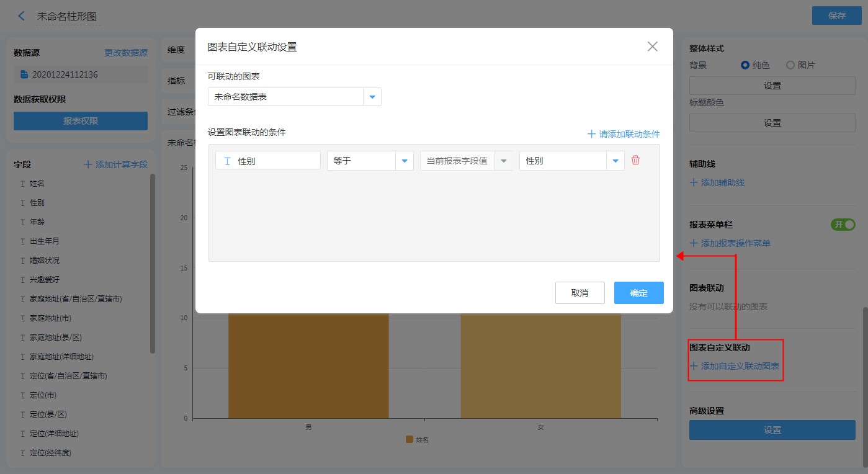Click the 姓名 legend color swatch
The width and height of the screenshot is (868, 474).
(x=409, y=439)
